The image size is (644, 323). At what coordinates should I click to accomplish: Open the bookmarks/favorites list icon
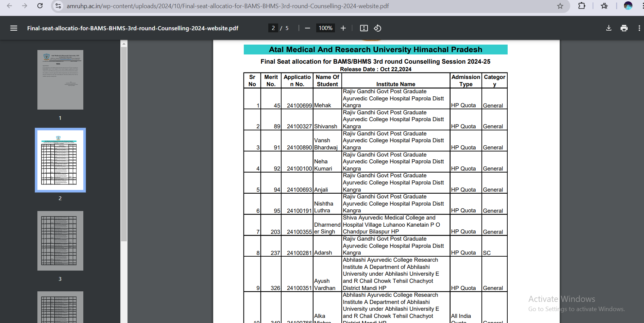click(604, 6)
